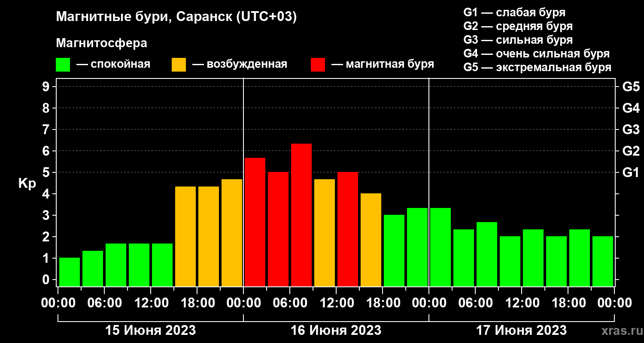
Task: Click the 'G3 — сильная буря' description line
Action: coord(518,40)
